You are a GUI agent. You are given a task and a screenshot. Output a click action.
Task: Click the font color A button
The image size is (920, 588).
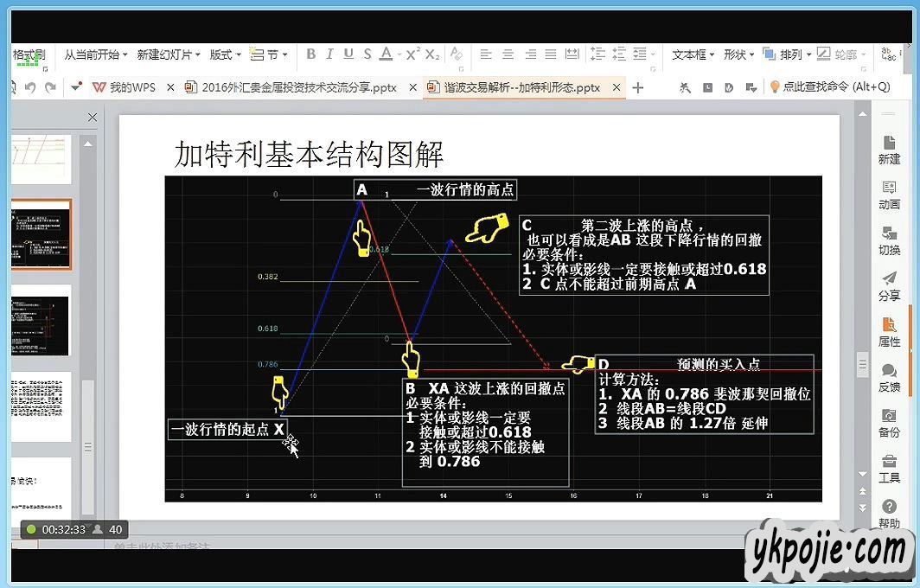click(387, 54)
